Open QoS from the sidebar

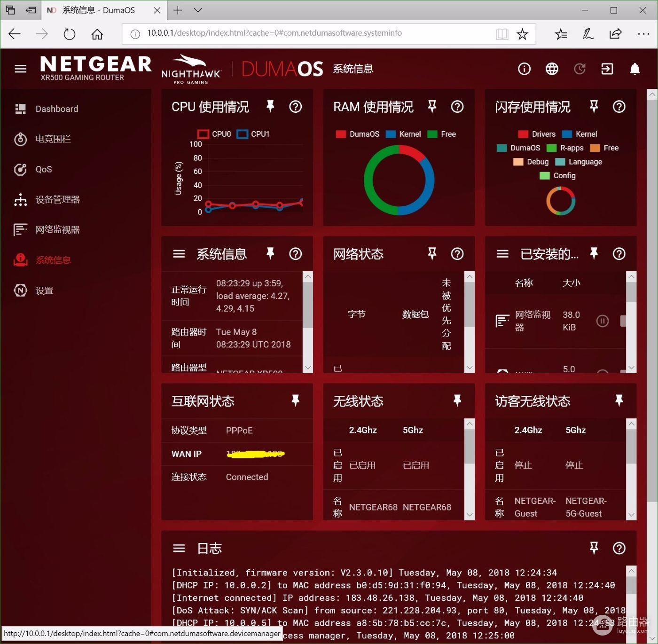click(43, 170)
